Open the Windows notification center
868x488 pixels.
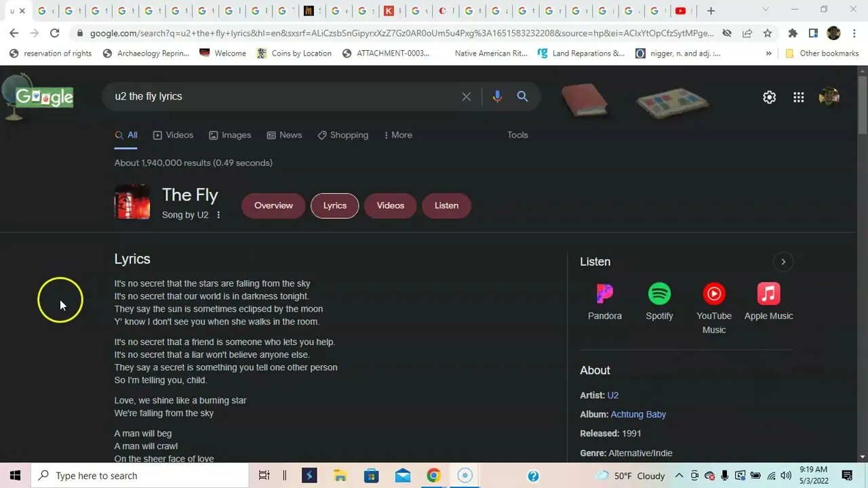pyautogui.click(x=847, y=476)
